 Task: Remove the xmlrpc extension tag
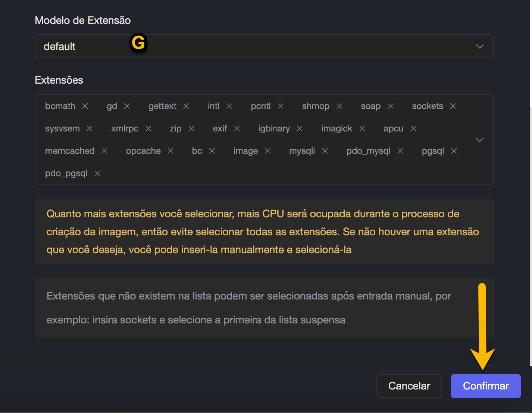point(148,128)
